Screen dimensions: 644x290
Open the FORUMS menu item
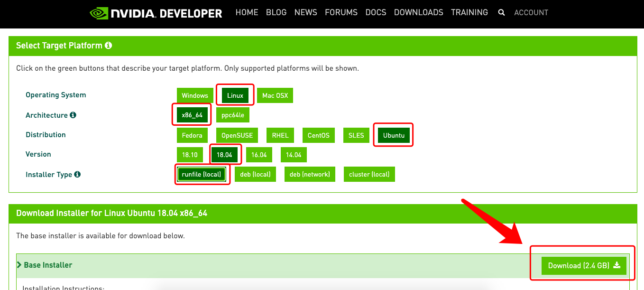(x=341, y=12)
